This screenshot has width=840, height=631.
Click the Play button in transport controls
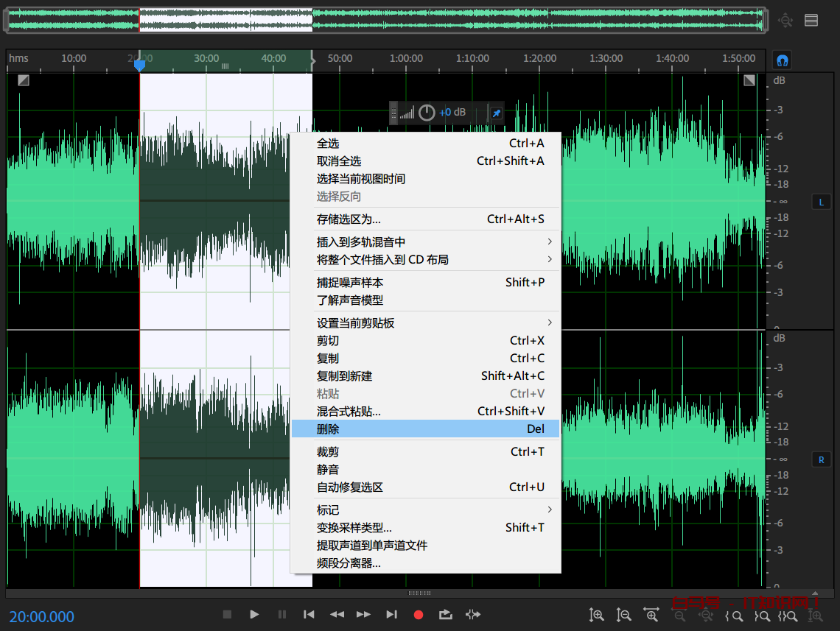pos(254,614)
